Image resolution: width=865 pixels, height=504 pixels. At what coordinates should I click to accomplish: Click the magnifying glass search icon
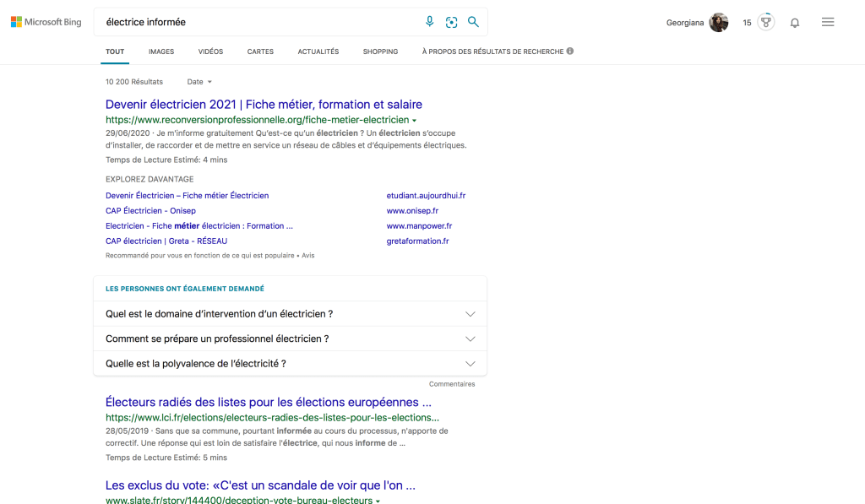click(473, 22)
